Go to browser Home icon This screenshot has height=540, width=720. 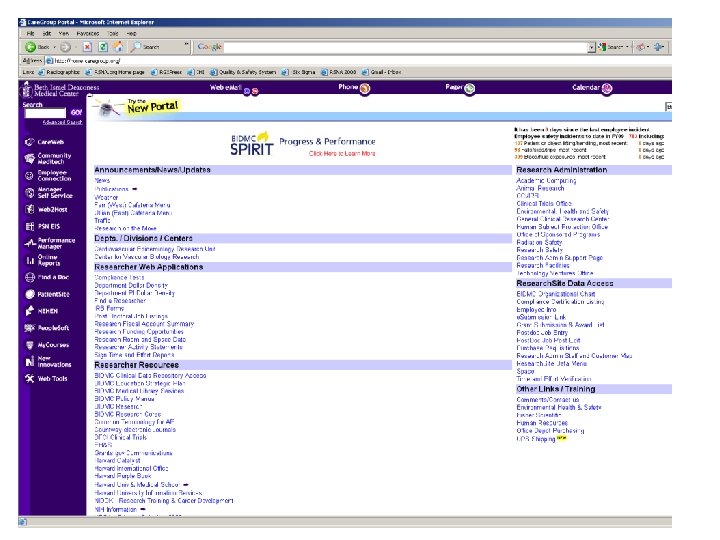tap(118, 47)
